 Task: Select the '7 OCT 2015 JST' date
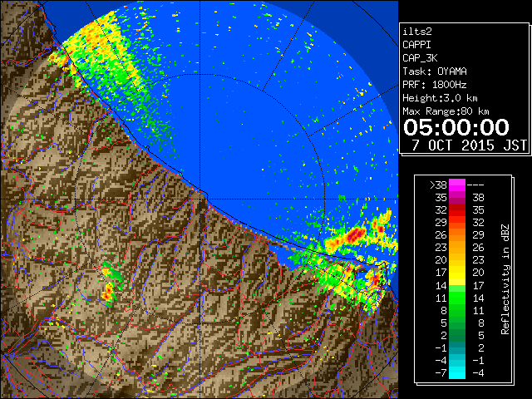click(x=469, y=145)
